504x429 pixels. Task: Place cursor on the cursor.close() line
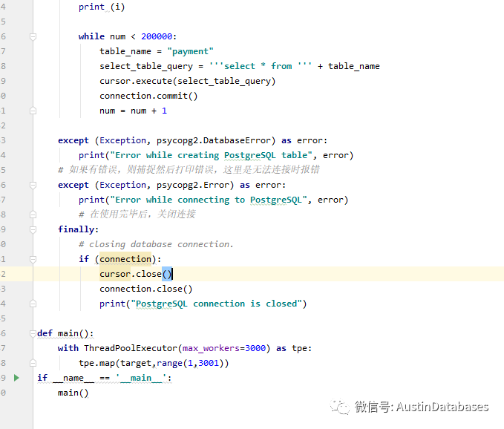click(135, 274)
